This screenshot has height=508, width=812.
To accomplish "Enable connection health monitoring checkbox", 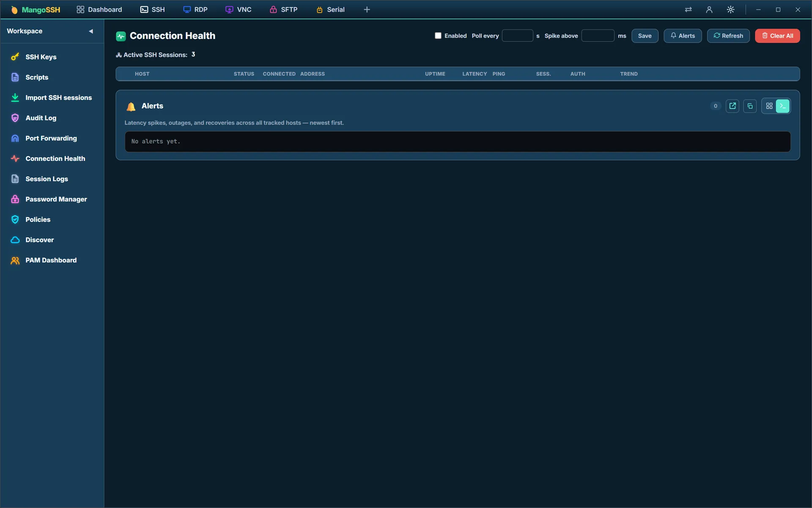I will tap(438, 36).
